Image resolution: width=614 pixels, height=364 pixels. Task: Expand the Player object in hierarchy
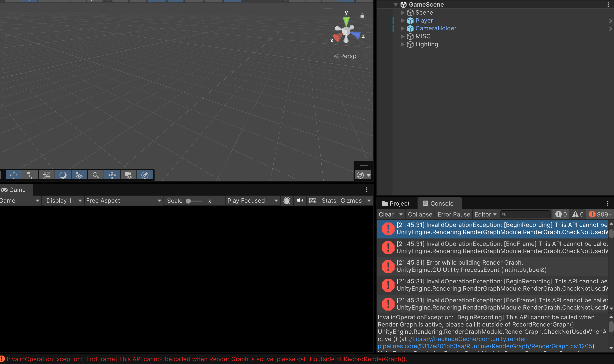tap(403, 21)
